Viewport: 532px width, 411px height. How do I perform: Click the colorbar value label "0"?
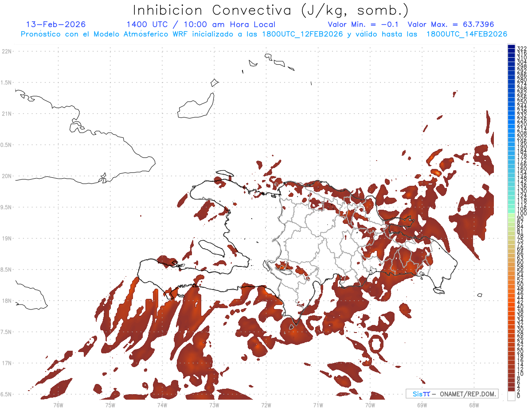[519, 396]
